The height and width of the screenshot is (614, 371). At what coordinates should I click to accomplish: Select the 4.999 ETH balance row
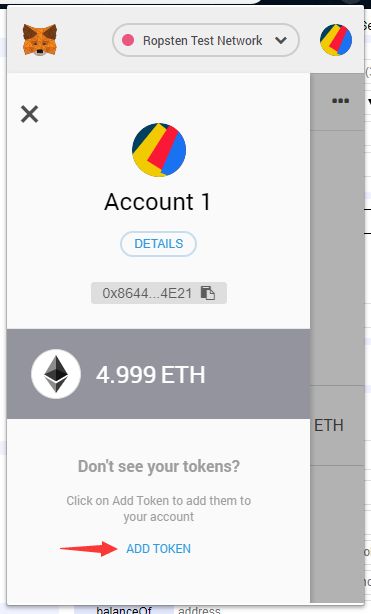tap(158, 374)
